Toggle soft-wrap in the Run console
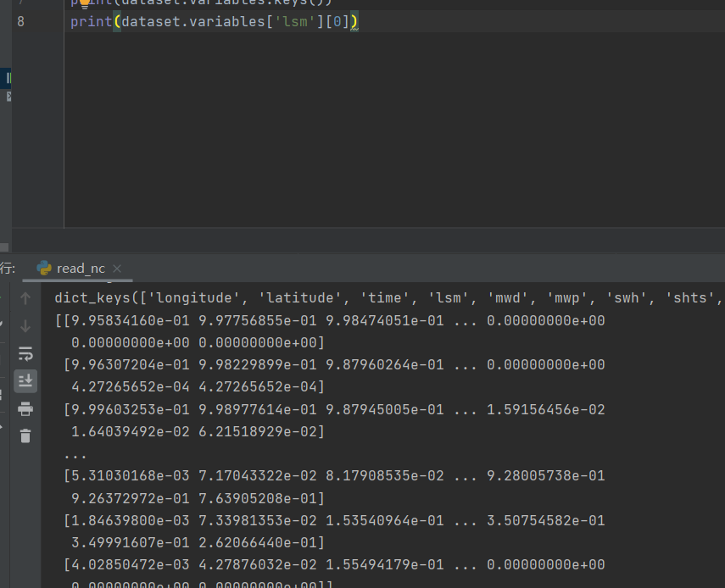 [x=25, y=353]
